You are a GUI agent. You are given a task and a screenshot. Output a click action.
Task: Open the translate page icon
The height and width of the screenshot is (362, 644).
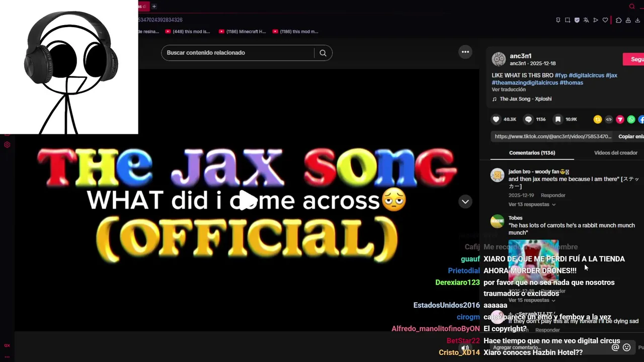(x=586, y=20)
